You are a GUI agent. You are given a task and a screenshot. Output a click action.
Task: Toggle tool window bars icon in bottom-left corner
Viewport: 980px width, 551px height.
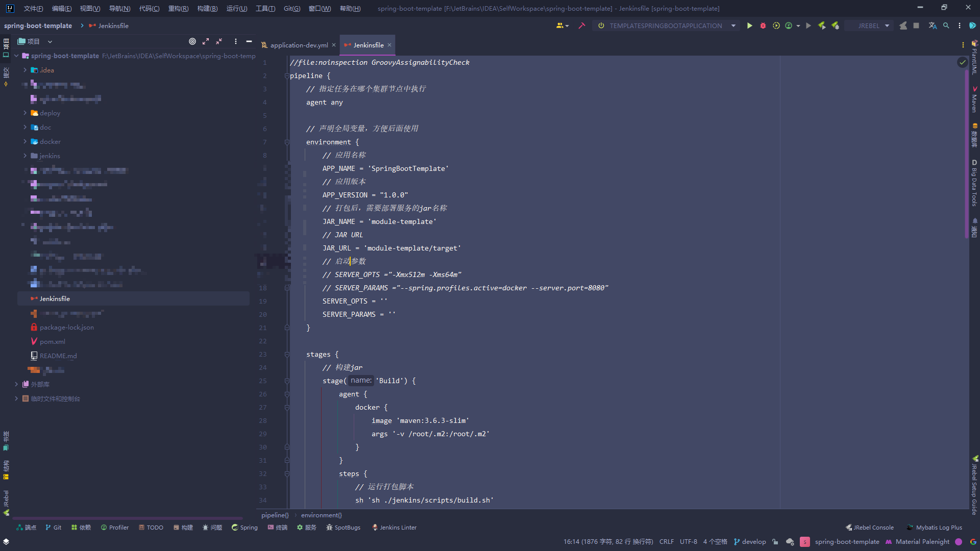[x=6, y=541]
